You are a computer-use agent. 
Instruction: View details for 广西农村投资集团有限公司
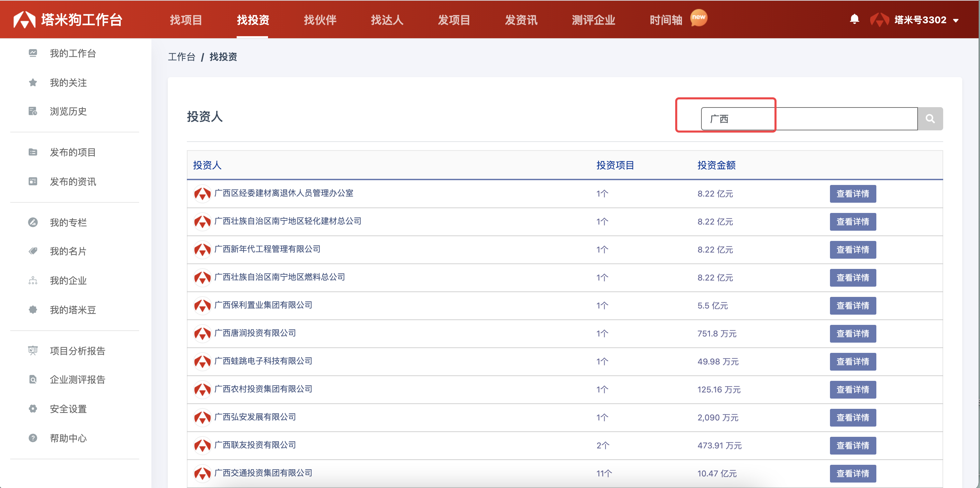[852, 389]
